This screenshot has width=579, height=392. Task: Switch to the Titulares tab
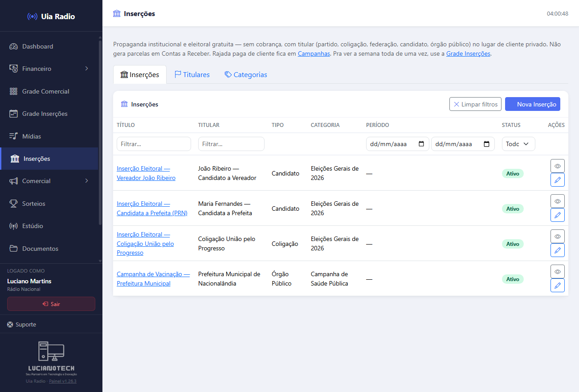192,74
